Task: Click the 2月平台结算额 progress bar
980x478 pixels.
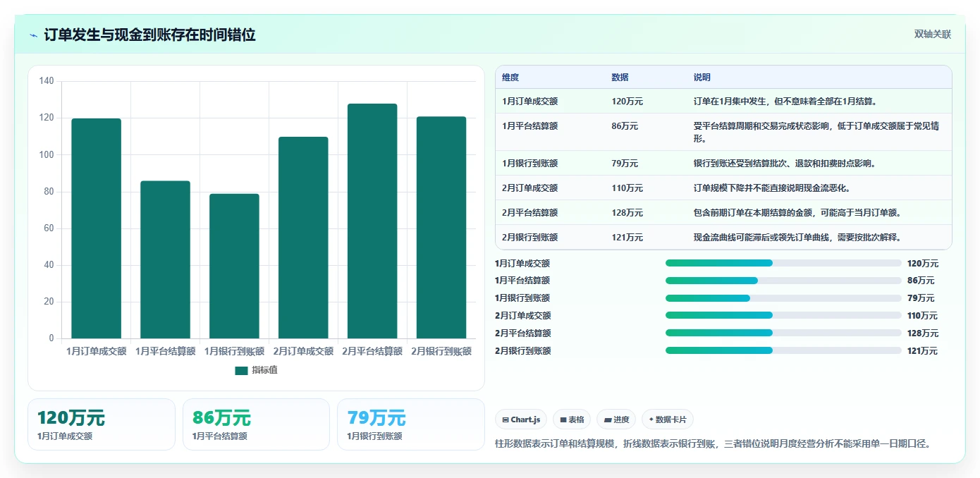Action: [783, 333]
